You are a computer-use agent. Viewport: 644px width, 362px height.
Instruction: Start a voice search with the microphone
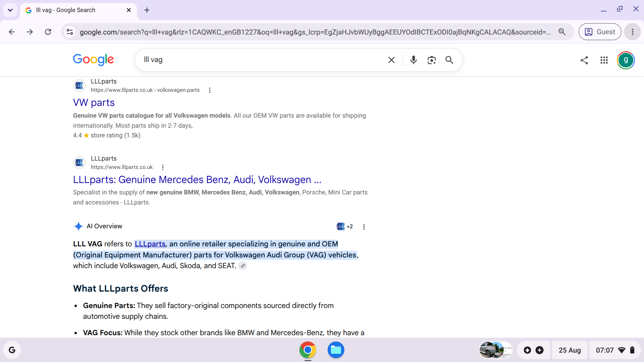[x=414, y=60]
